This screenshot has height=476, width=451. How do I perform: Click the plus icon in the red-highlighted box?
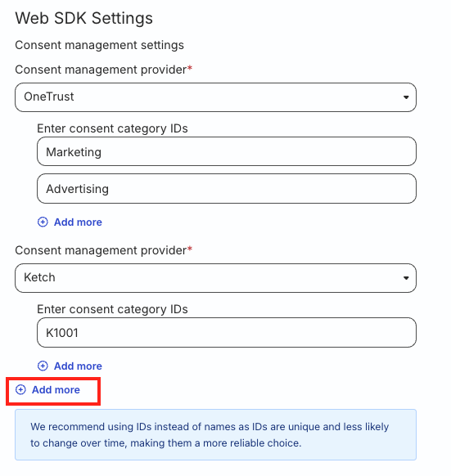(20, 390)
